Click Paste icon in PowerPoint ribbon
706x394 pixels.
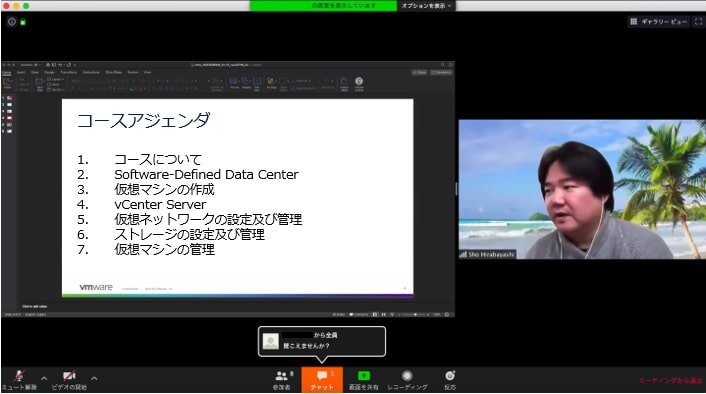click(x=7, y=83)
